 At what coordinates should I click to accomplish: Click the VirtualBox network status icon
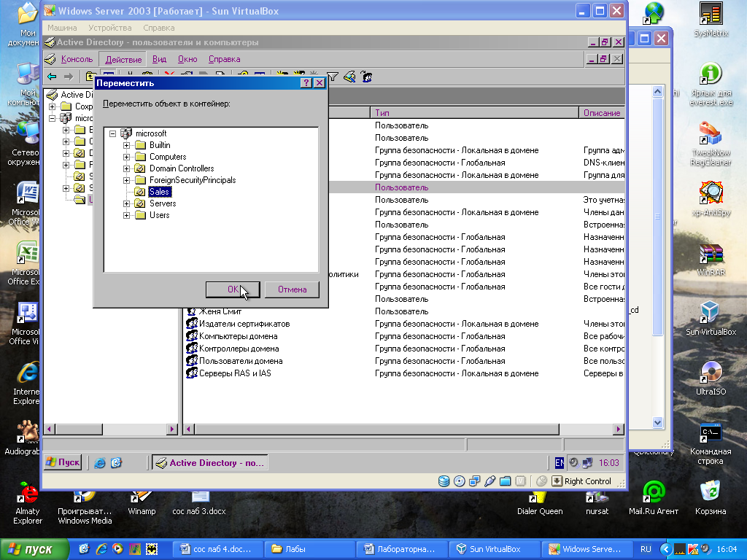coord(474,481)
